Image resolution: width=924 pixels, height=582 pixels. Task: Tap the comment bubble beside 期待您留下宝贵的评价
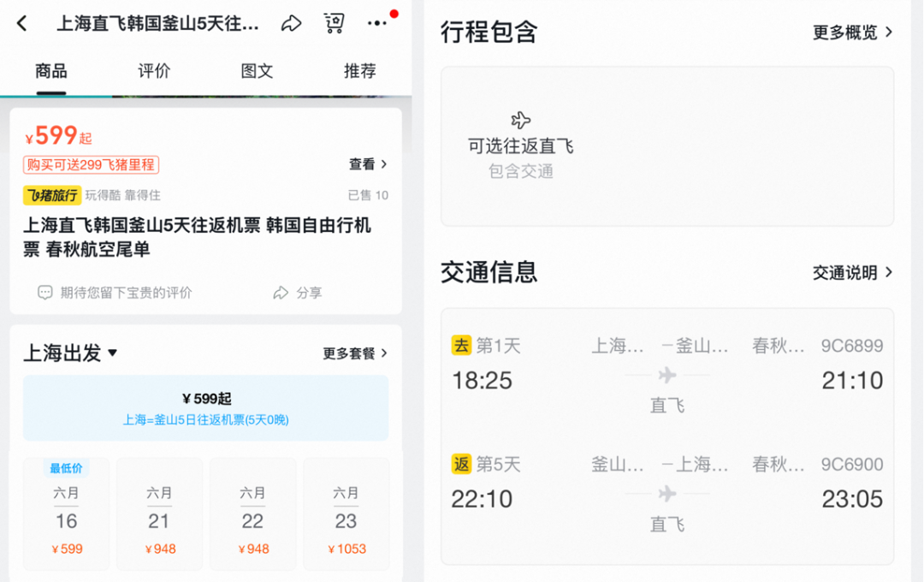[43, 292]
